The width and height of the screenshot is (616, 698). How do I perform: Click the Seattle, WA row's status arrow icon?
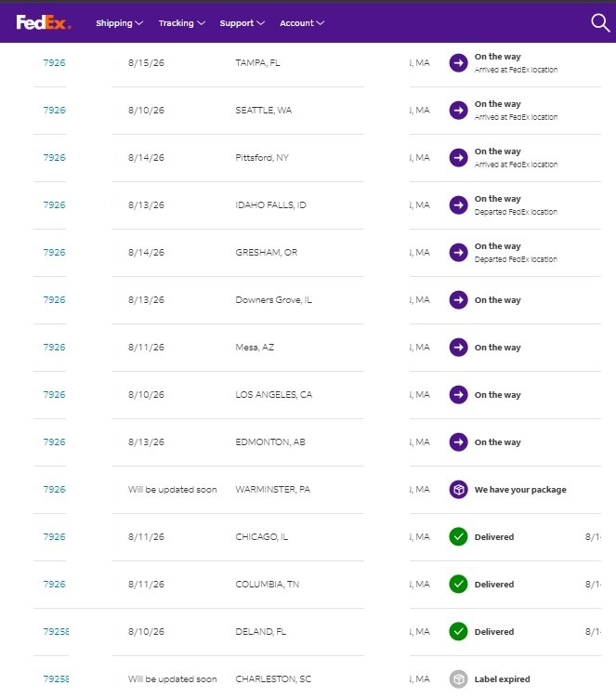458,110
